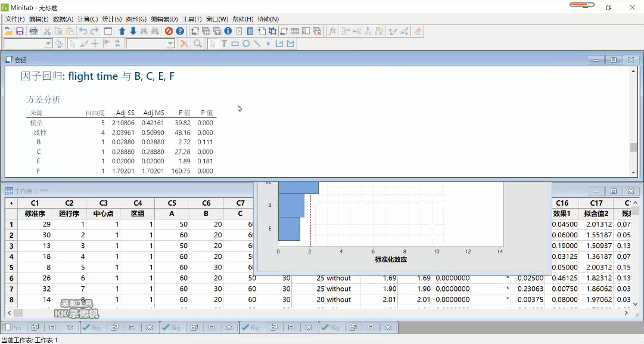Click the zoom magnifier icon
Viewport: 644px width, 344px height.
(x=198, y=44)
